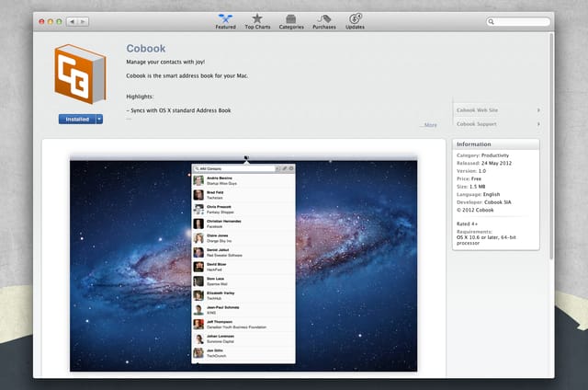
Task: Click the green zoom window button
Action: click(59, 22)
